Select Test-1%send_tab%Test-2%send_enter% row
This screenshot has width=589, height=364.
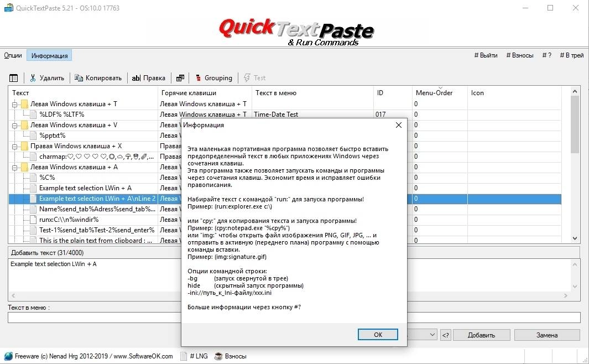click(x=97, y=230)
